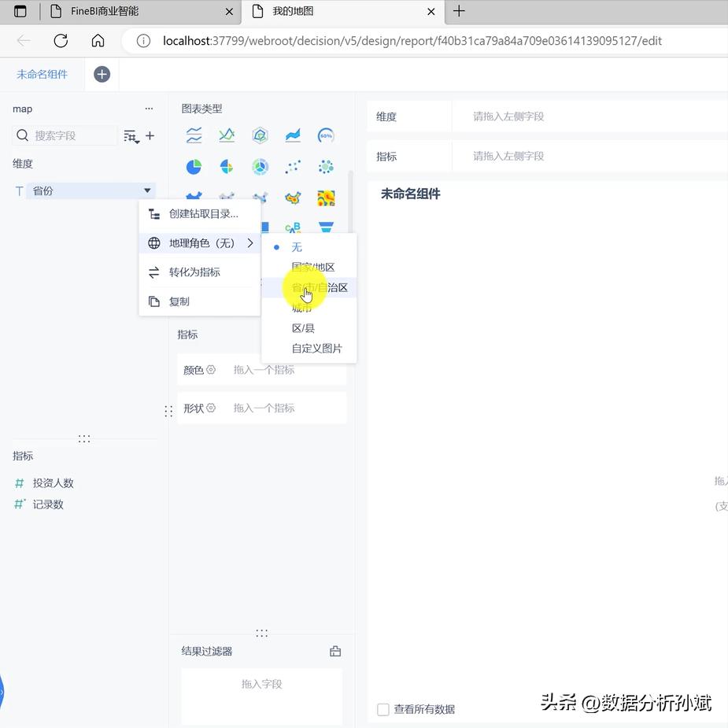
Task: Select the scatter plot chart type
Action: tap(293, 166)
